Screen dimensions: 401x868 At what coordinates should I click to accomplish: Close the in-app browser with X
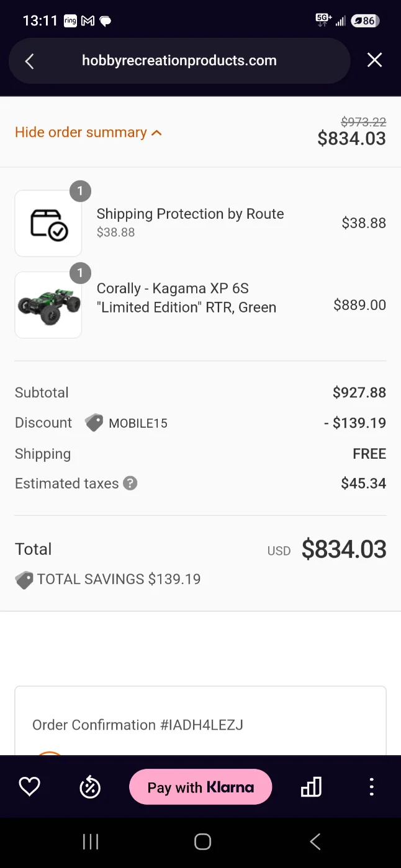tap(374, 60)
